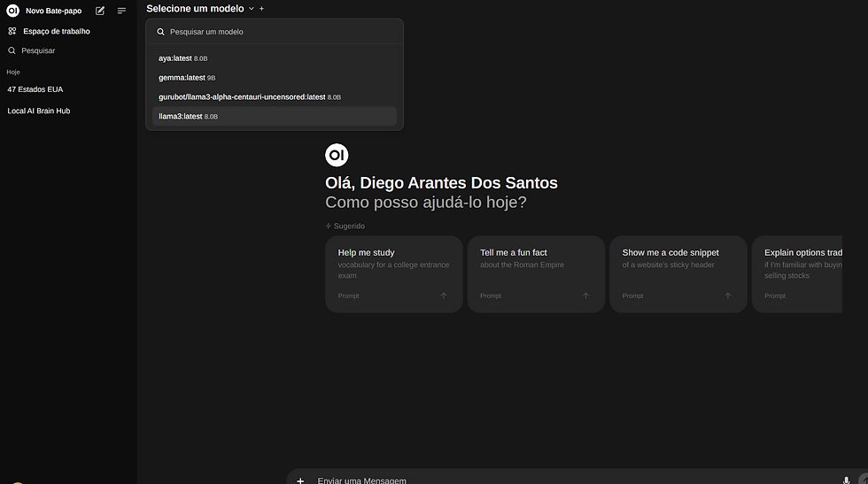Viewport: 868px width, 484px height.
Task: Click the Novo Bate-papo title
Action: click(54, 11)
